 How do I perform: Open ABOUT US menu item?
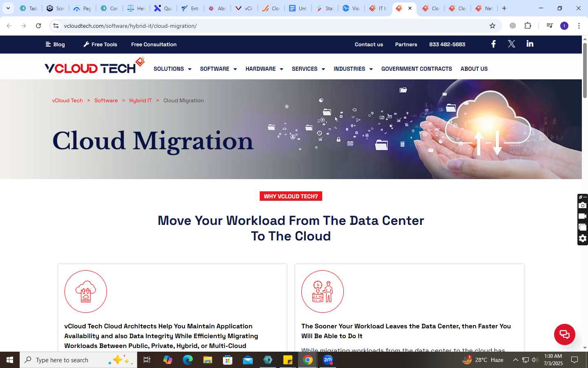click(474, 69)
